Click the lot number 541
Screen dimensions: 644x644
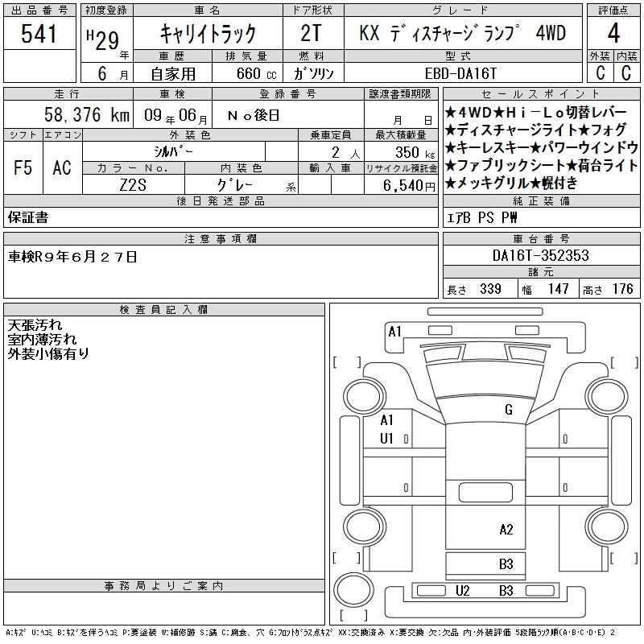coord(39,34)
